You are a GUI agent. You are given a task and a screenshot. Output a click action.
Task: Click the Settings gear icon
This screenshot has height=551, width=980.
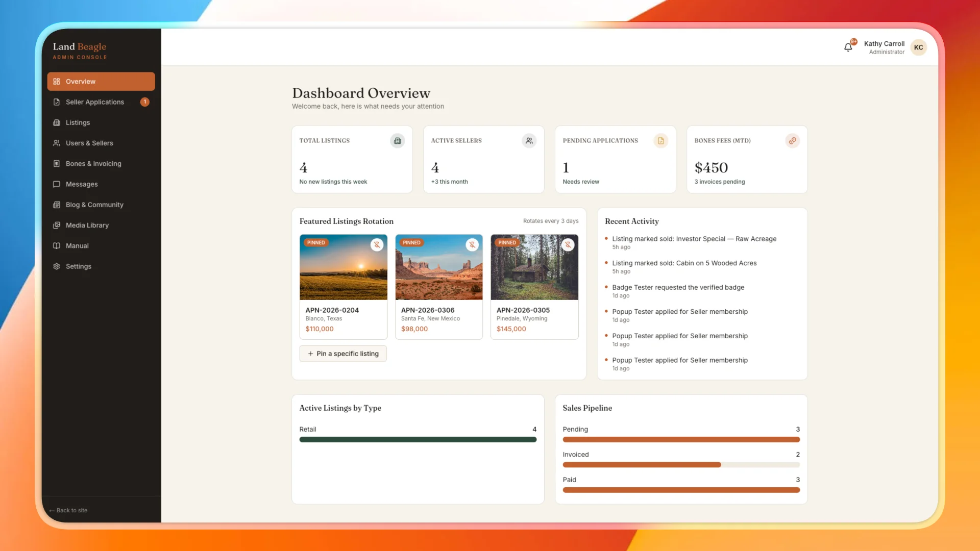[x=57, y=266]
